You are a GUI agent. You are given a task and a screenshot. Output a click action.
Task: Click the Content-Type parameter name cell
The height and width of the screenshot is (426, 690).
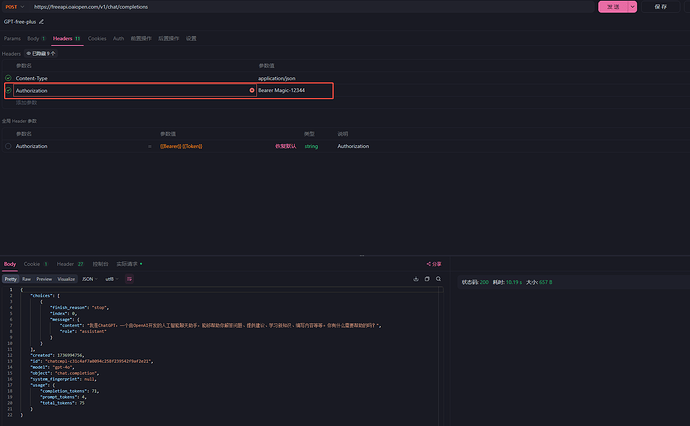pos(32,78)
